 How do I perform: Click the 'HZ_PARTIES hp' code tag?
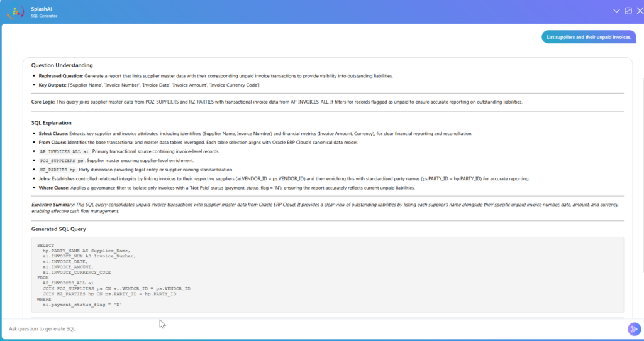[x=57, y=170]
